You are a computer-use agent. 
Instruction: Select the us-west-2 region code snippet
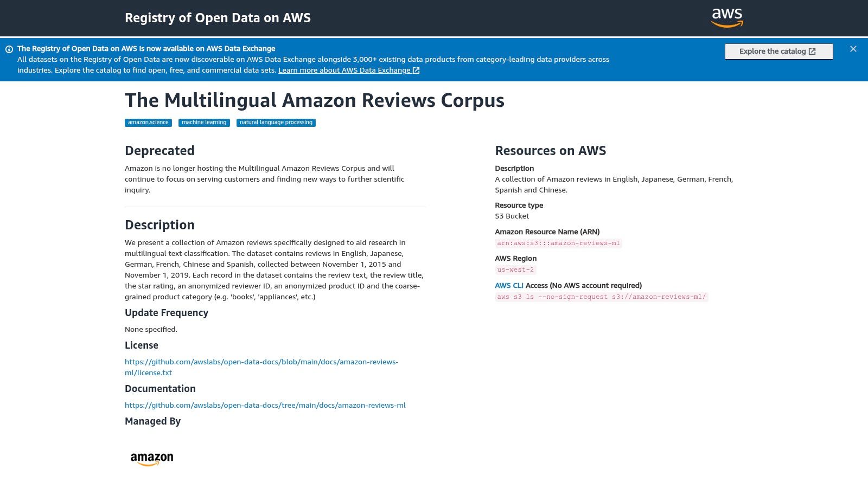[515, 269]
